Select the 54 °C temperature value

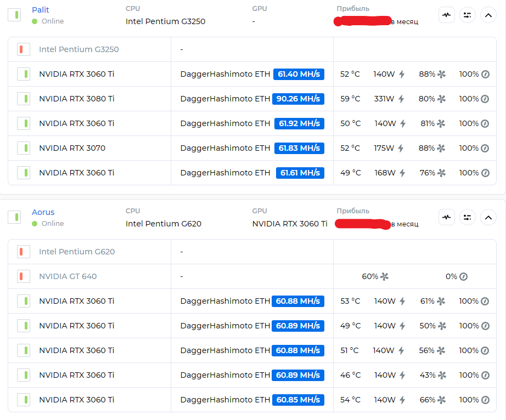pyautogui.click(x=350, y=400)
